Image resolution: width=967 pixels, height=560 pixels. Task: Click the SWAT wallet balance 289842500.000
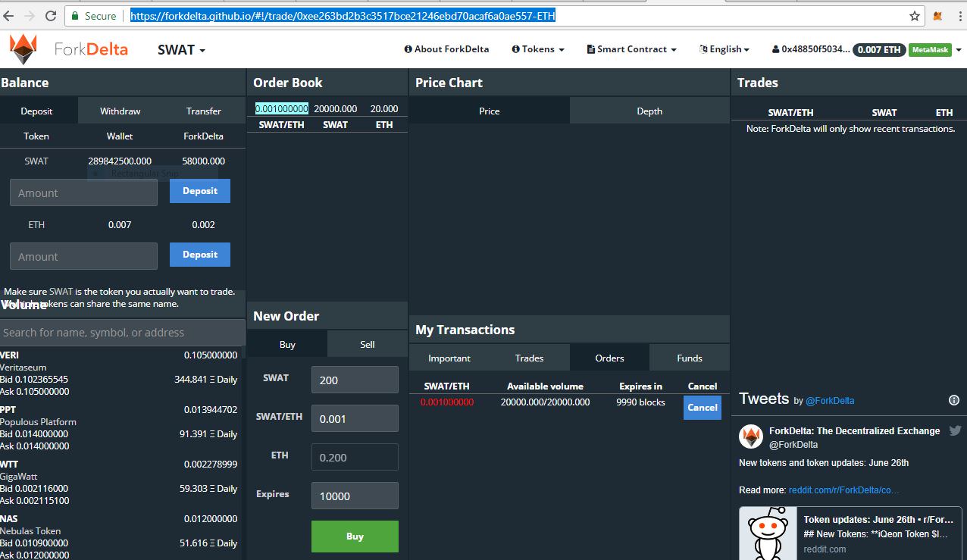coord(120,161)
